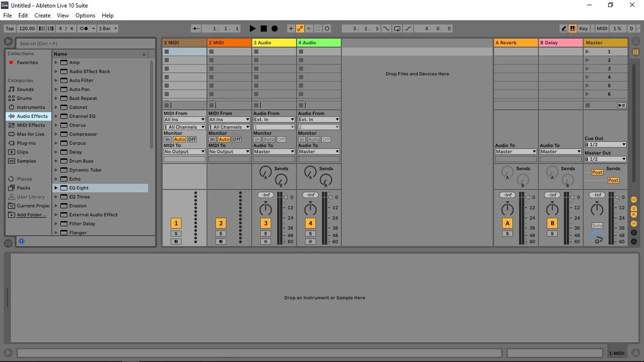Image resolution: width=644 pixels, height=362 pixels.
Task: Solo track 3 Audio
Action: point(265,234)
